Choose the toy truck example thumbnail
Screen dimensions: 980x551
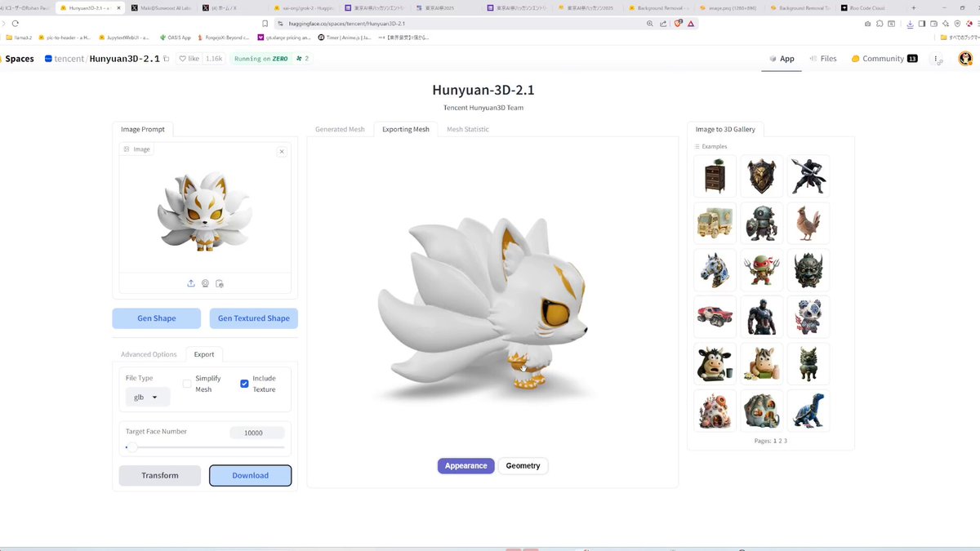coord(715,223)
